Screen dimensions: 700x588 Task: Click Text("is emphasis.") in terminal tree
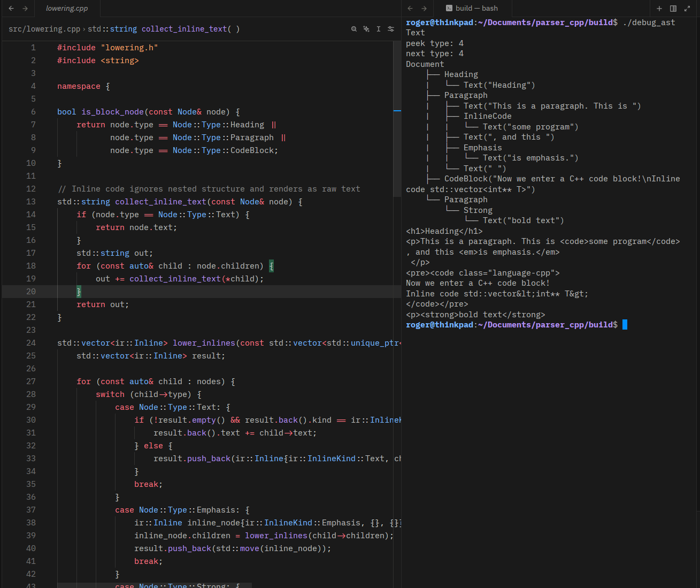pyautogui.click(x=530, y=158)
